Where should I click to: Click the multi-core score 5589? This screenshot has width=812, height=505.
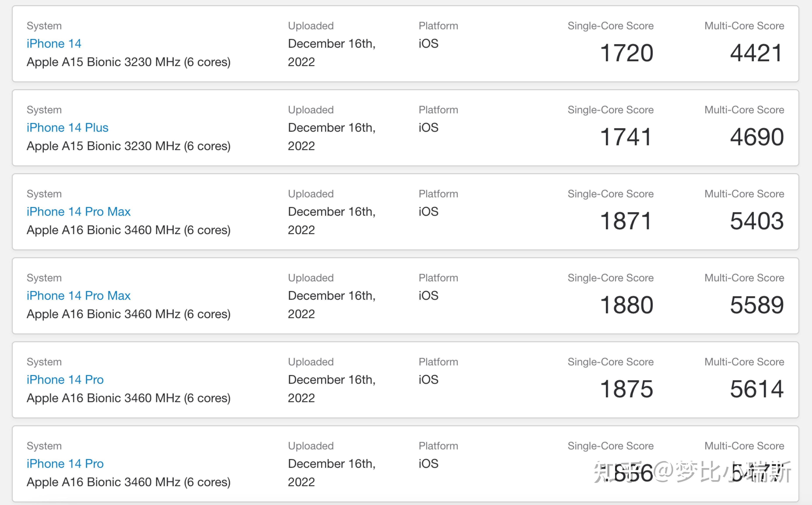coord(757,305)
